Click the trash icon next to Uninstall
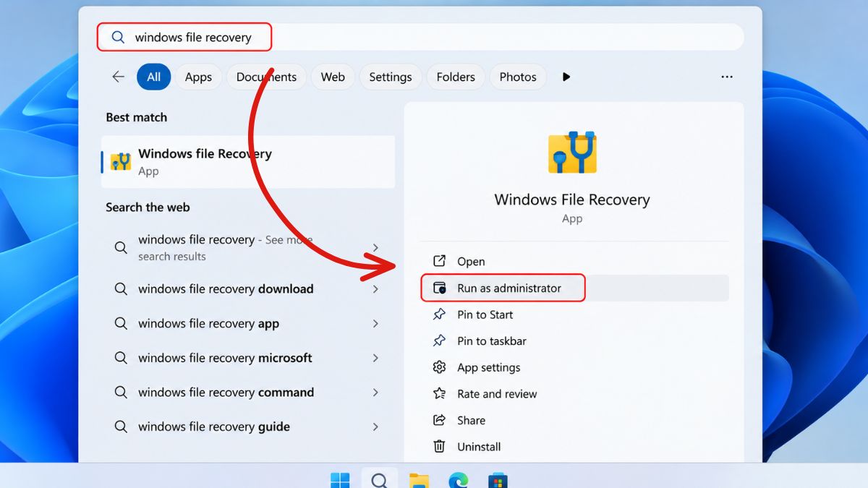868x488 pixels. click(x=439, y=447)
